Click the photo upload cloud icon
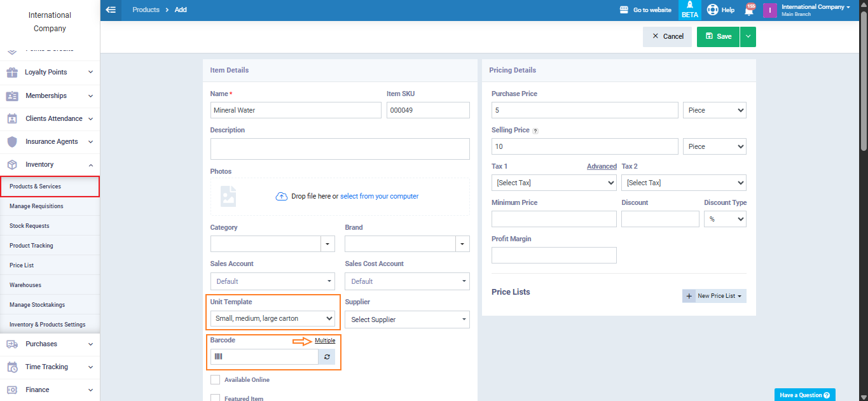The height and width of the screenshot is (401, 868). pyautogui.click(x=281, y=196)
